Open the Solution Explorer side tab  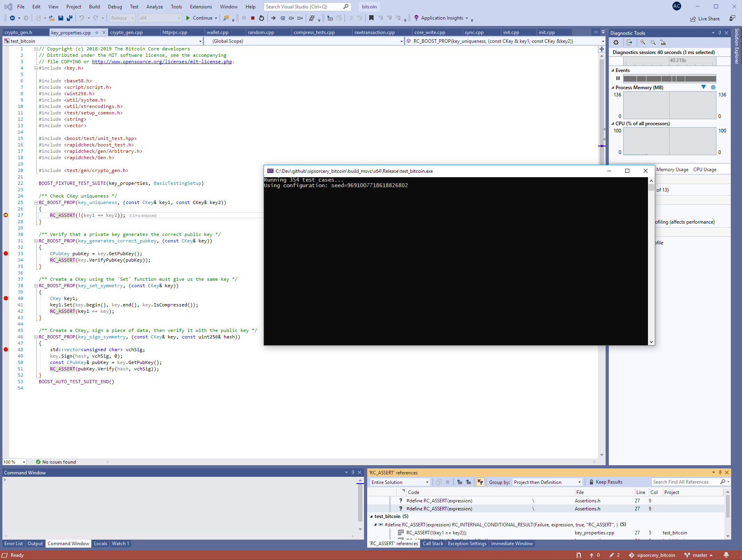click(737, 46)
